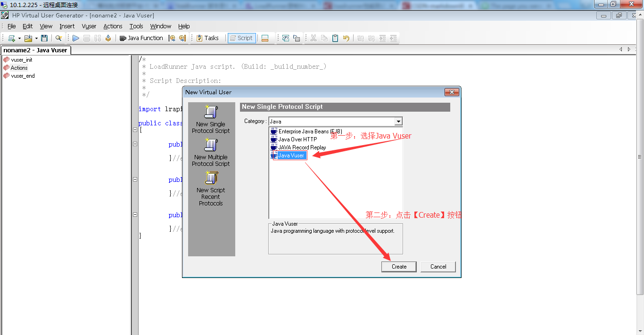The height and width of the screenshot is (335, 644).
Task: Open the Actions menu
Action: pos(113,26)
